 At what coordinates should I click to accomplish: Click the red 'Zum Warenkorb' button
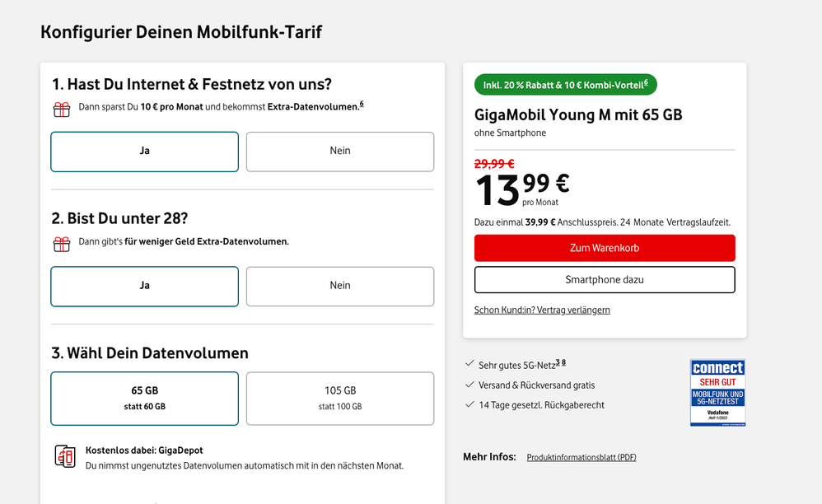pos(604,248)
